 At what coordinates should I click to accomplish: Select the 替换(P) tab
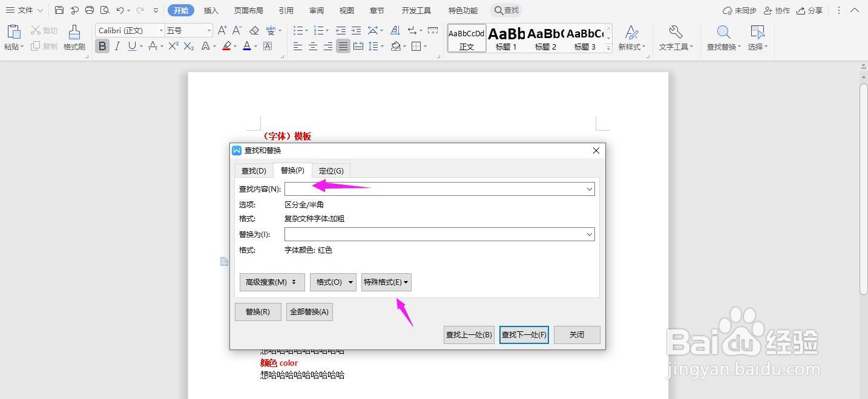click(292, 170)
